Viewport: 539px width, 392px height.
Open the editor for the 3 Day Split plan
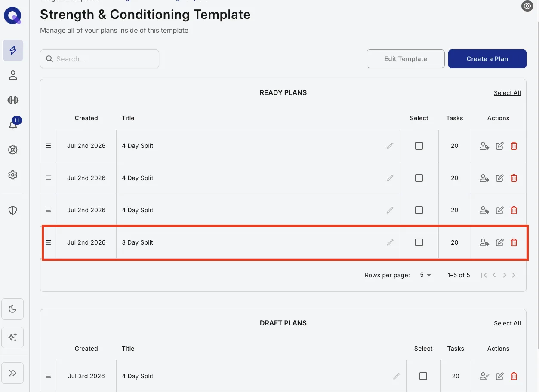(499, 242)
